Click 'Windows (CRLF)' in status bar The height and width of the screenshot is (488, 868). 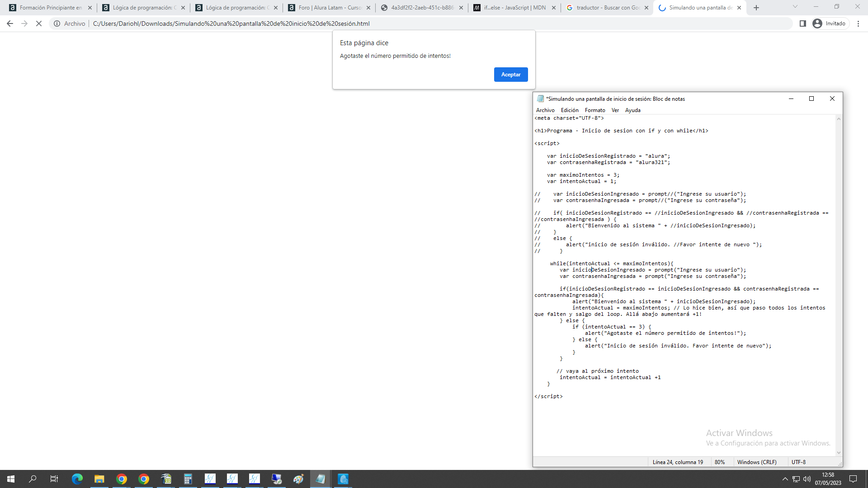pos(757,462)
